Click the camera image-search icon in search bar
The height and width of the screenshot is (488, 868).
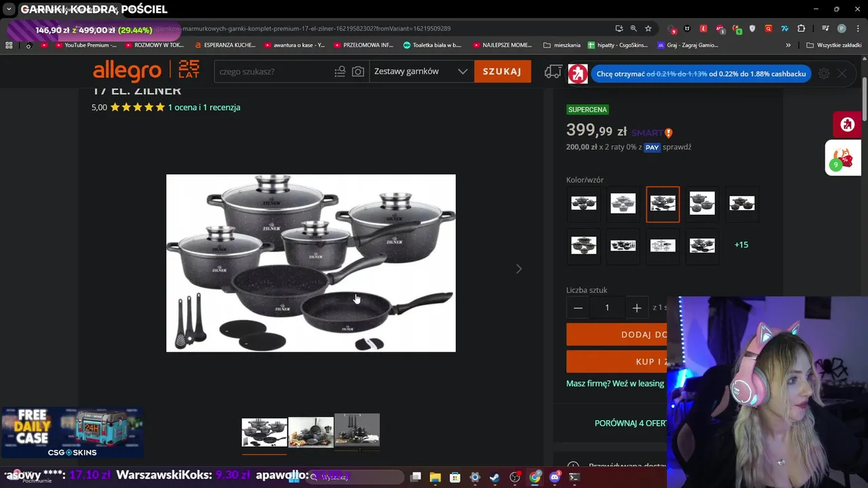(x=358, y=71)
